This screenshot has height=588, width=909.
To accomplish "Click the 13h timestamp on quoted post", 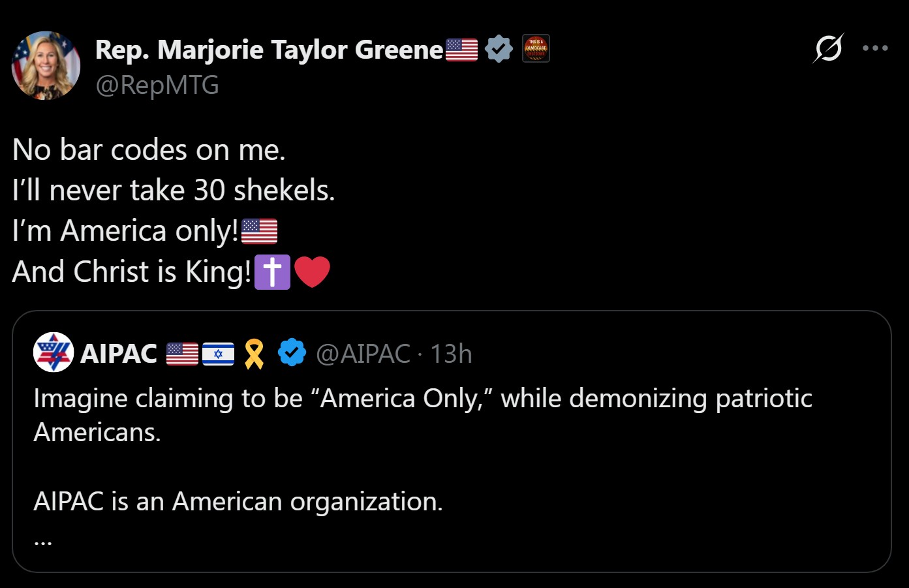I will (451, 354).
